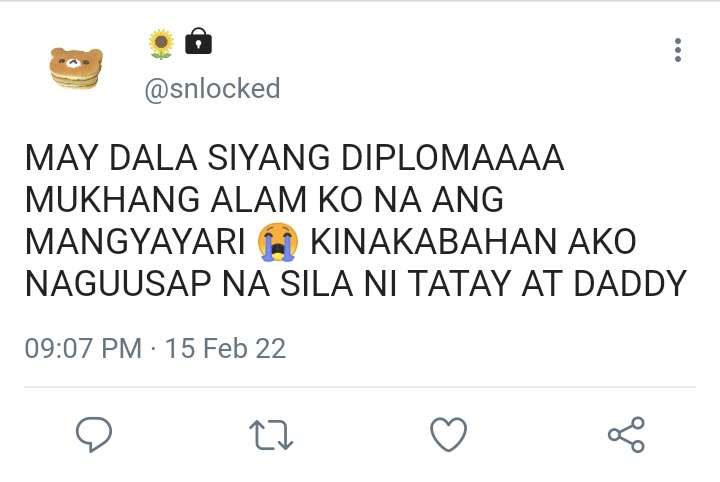The width and height of the screenshot is (720, 482).
Task: Click the word DIPLOMAAAA in the tweet
Action: pyautogui.click(x=453, y=157)
